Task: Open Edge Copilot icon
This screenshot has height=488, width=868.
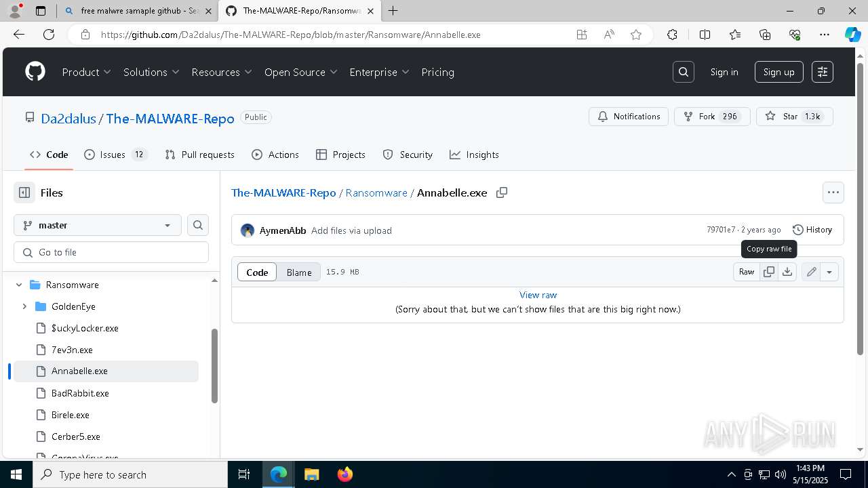Action: pyautogui.click(x=852, y=35)
